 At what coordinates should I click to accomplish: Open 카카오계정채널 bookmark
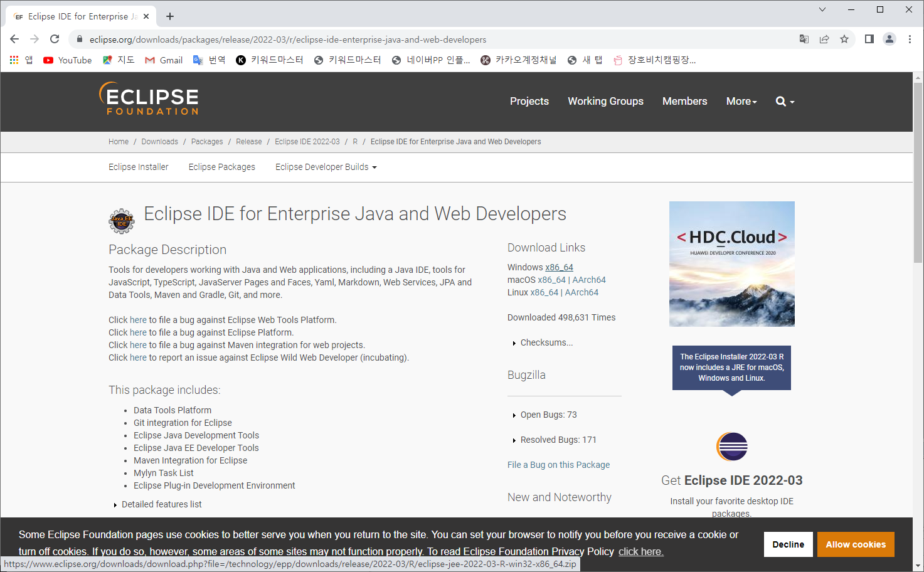click(519, 60)
